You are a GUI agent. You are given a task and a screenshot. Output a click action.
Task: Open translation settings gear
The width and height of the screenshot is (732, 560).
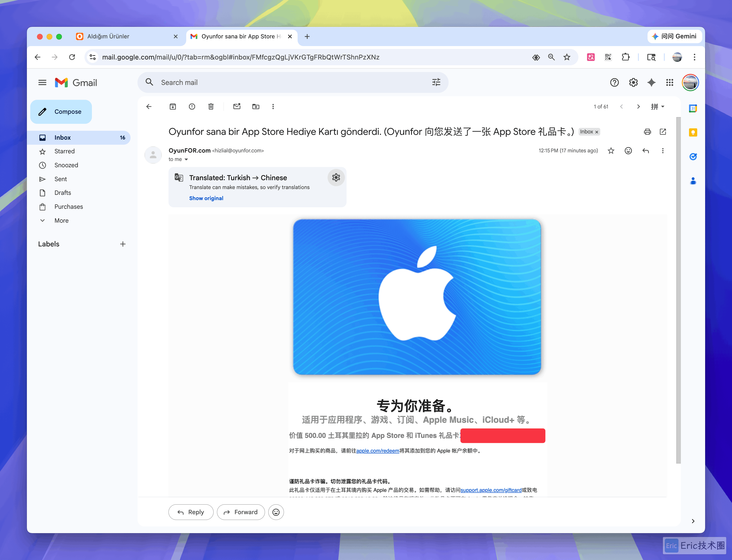(x=336, y=178)
